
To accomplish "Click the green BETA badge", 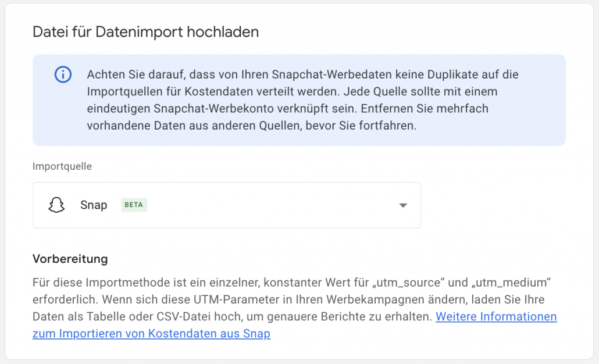I will coord(134,205).
